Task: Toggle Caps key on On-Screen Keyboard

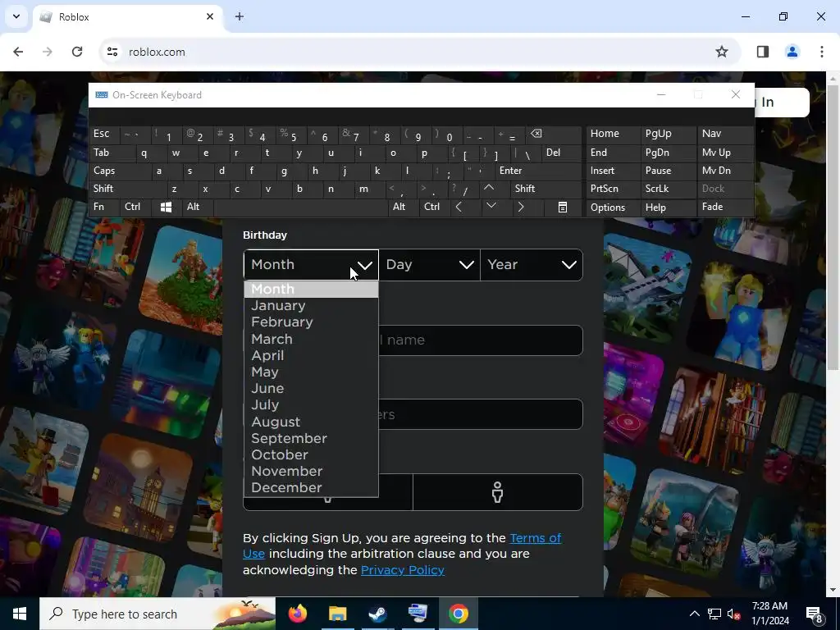Action: (x=121, y=171)
